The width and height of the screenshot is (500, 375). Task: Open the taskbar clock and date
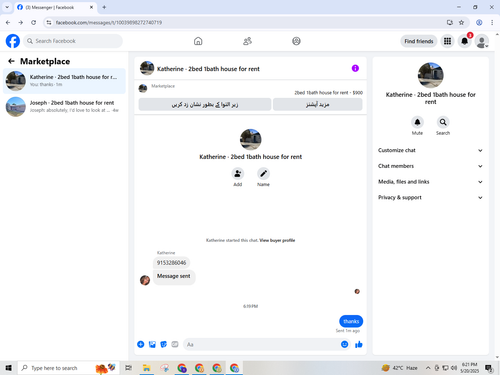[469, 368]
